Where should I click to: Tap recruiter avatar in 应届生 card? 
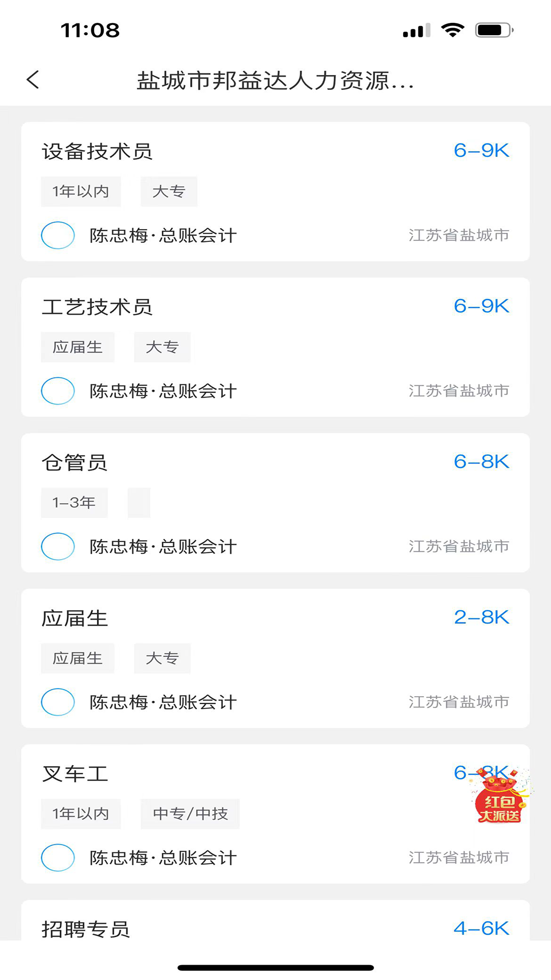pyautogui.click(x=58, y=702)
